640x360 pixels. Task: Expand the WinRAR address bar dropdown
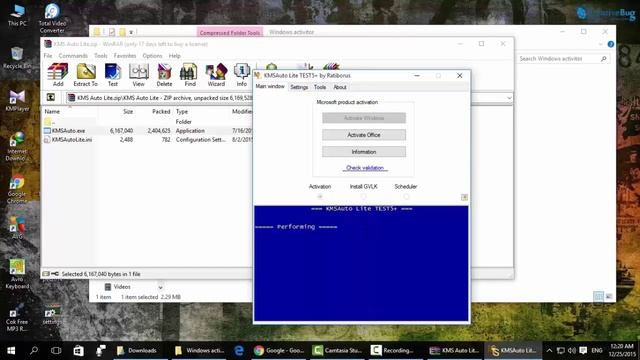[509, 98]
